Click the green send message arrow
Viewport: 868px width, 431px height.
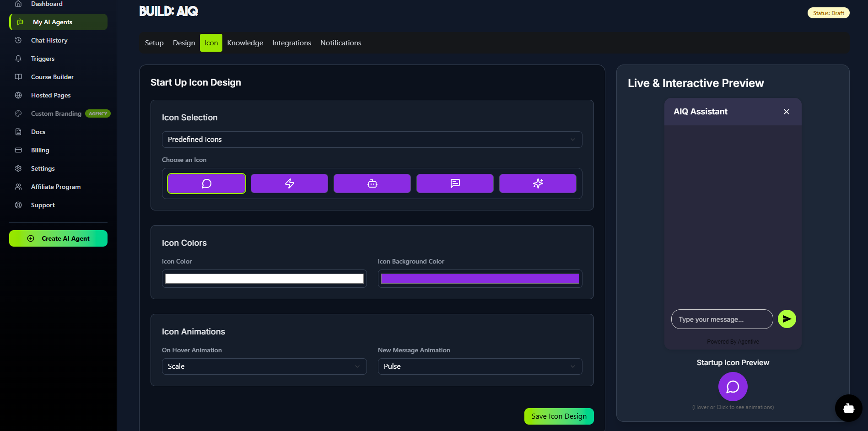787,319
